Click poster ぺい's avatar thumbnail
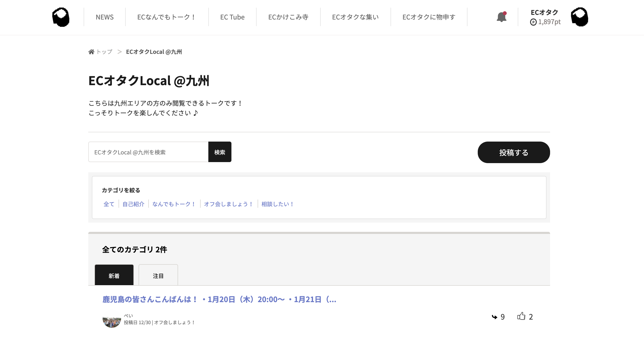The width and height of the screenshot is (644, 337). point(112,319)
